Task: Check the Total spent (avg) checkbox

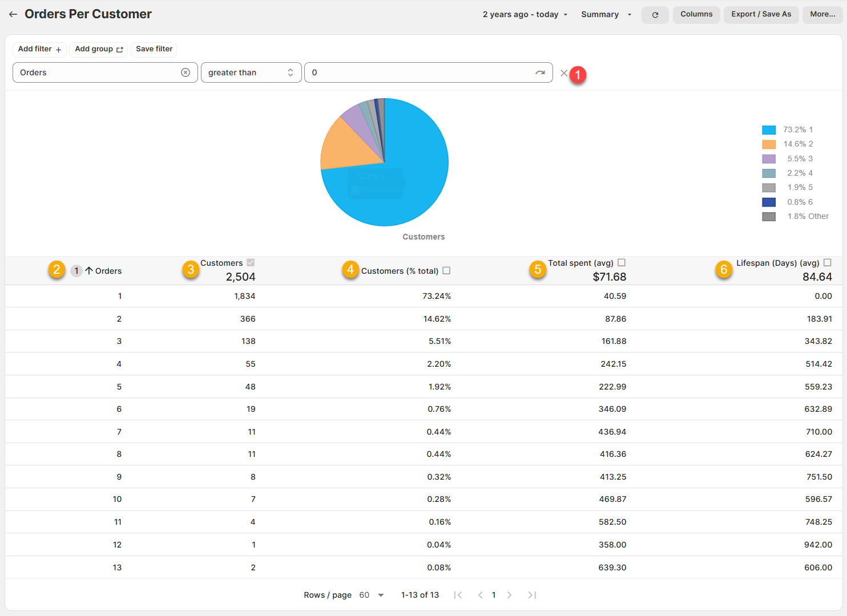Action: pyautogui.click(x=622, y=262)
